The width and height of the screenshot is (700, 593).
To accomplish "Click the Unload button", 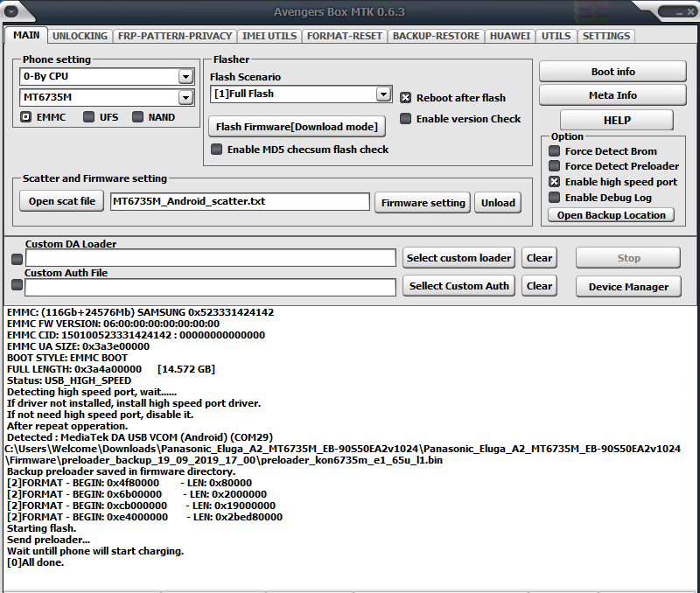I will (x=498, y=203).
